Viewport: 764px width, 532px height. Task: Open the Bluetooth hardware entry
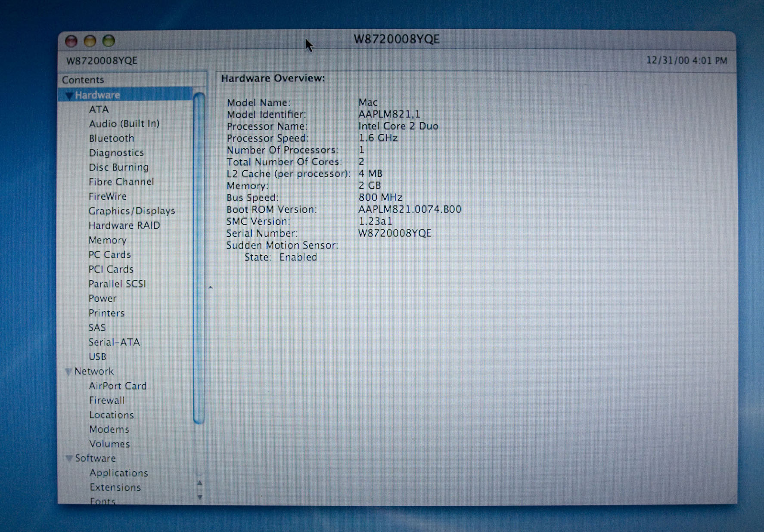111,139
